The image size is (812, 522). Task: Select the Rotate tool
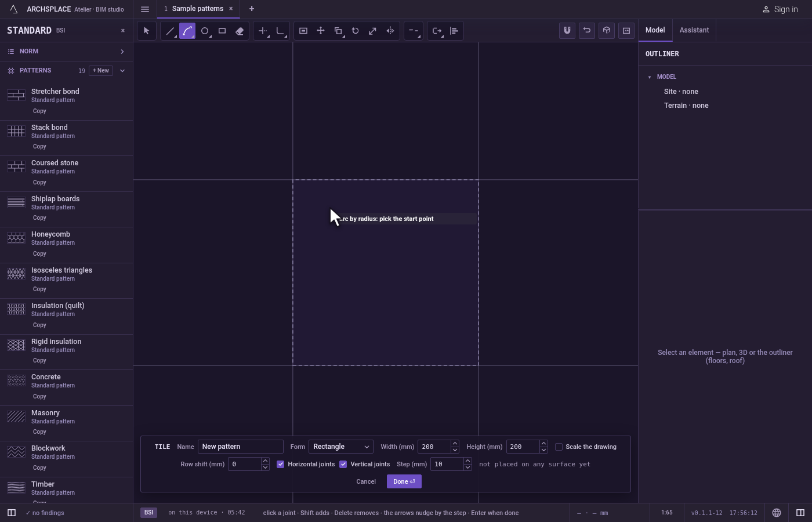pos(356,31)
